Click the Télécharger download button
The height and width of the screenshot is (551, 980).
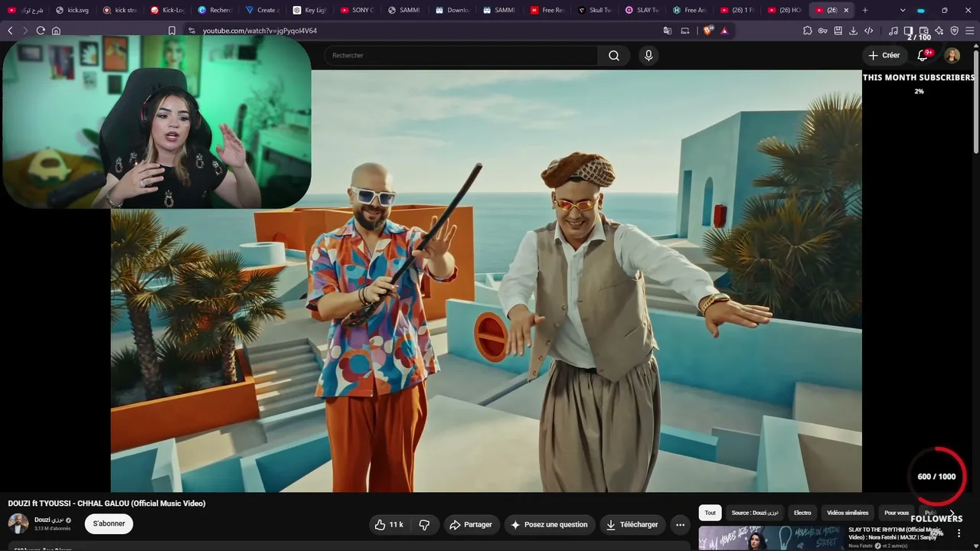click(632, 524)
